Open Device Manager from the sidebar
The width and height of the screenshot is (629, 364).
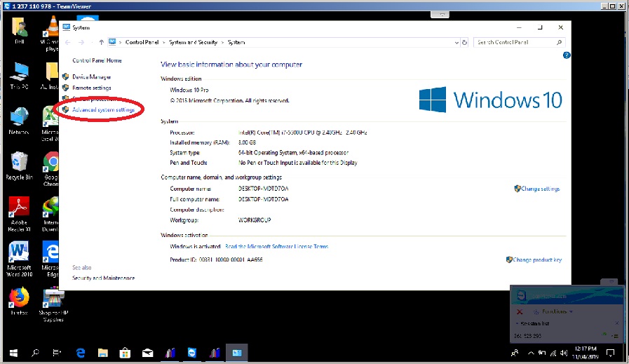point(91,77)
